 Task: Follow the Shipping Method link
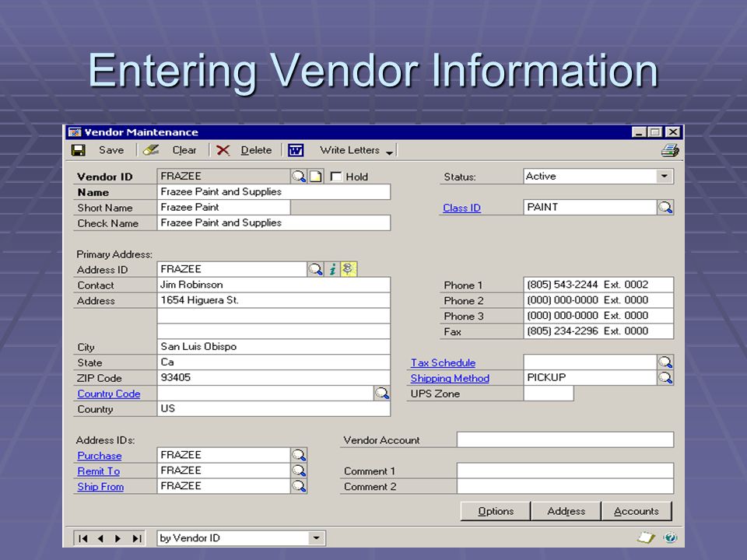pos(450,379)
